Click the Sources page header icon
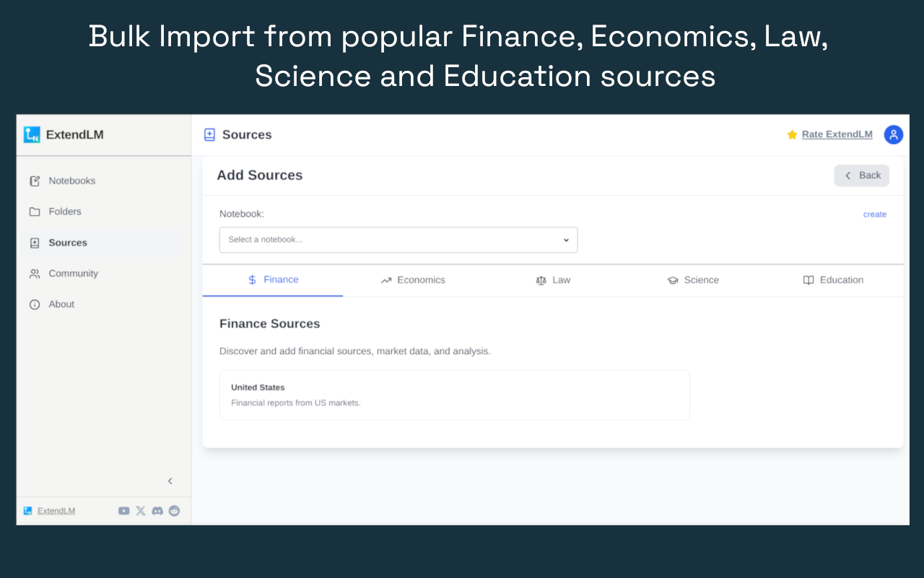 (x=210, y=134)
